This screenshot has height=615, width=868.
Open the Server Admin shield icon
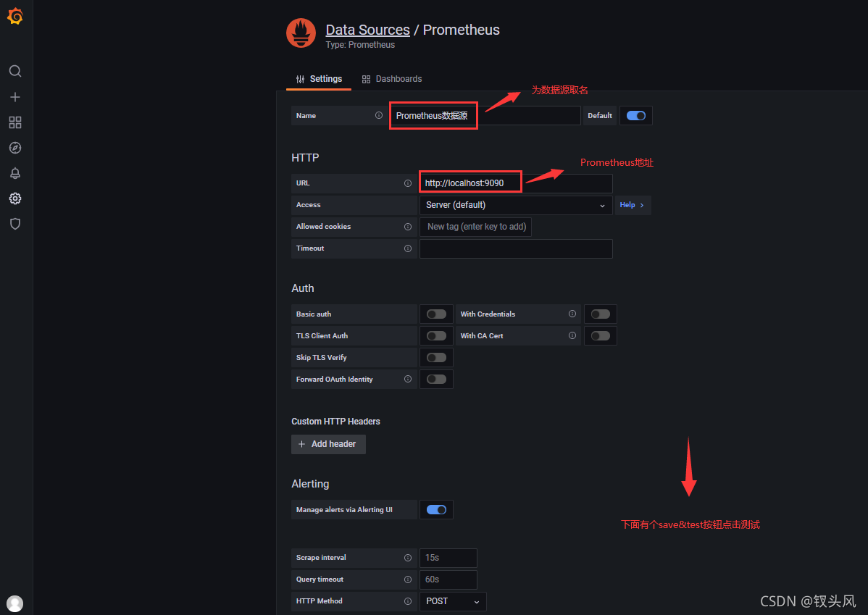coord(15,224)
